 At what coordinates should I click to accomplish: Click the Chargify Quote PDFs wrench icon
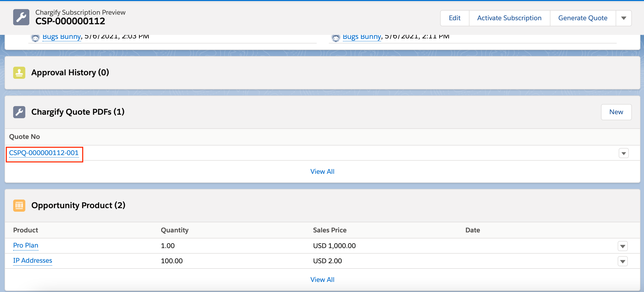tap(19, 112)
